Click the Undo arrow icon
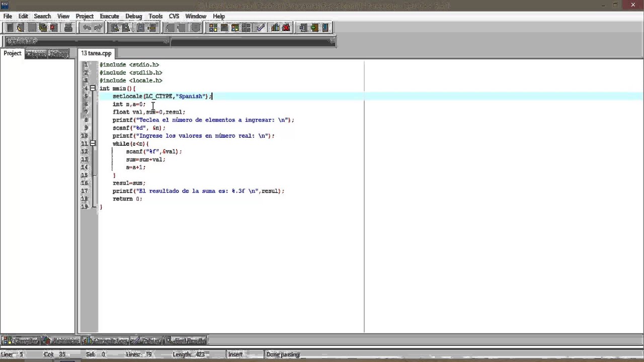This screenshot has height=362, width=644. coord(87,28)
